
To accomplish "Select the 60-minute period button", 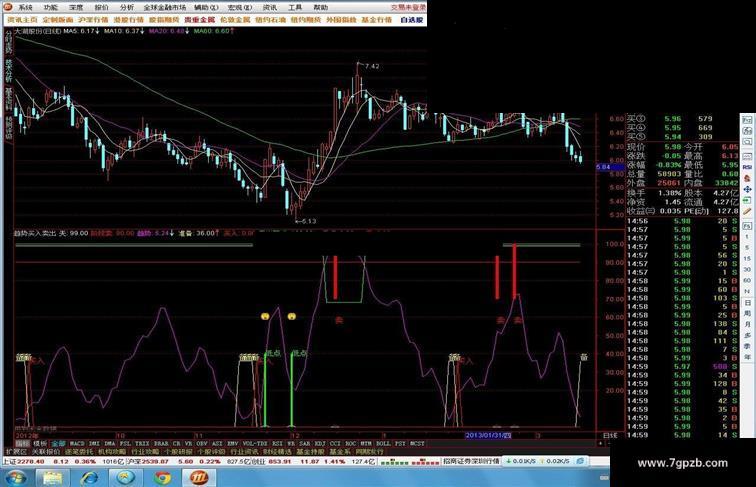I will 747,280.
